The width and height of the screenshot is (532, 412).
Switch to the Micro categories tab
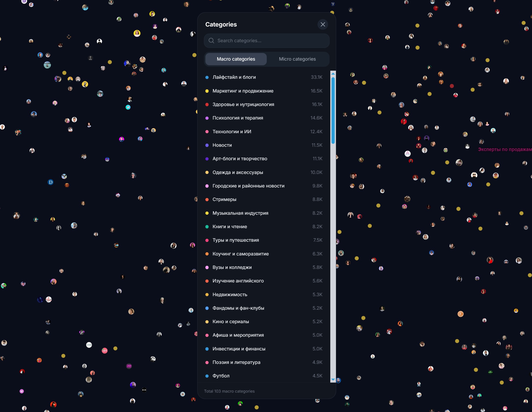click(x=297, y=59)
